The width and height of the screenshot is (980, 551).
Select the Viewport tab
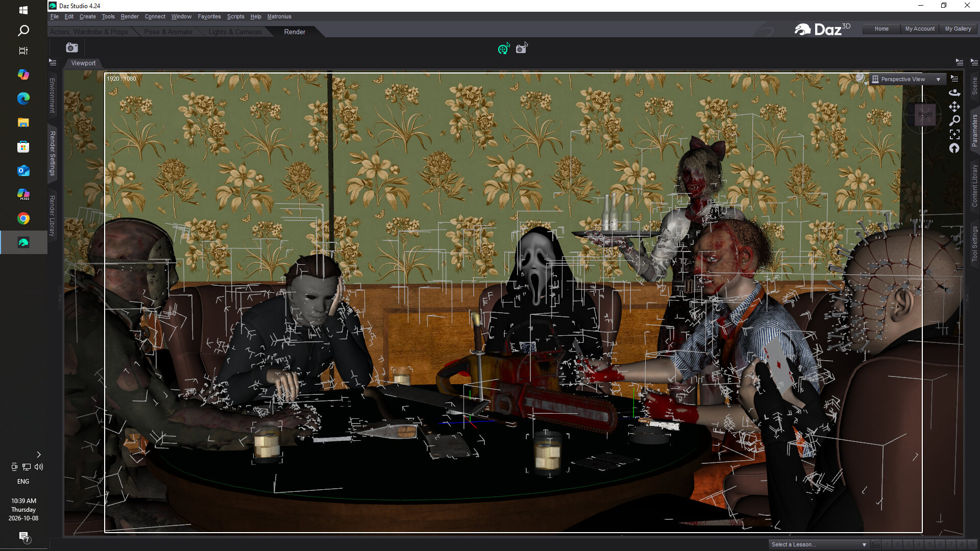[83, 63]
